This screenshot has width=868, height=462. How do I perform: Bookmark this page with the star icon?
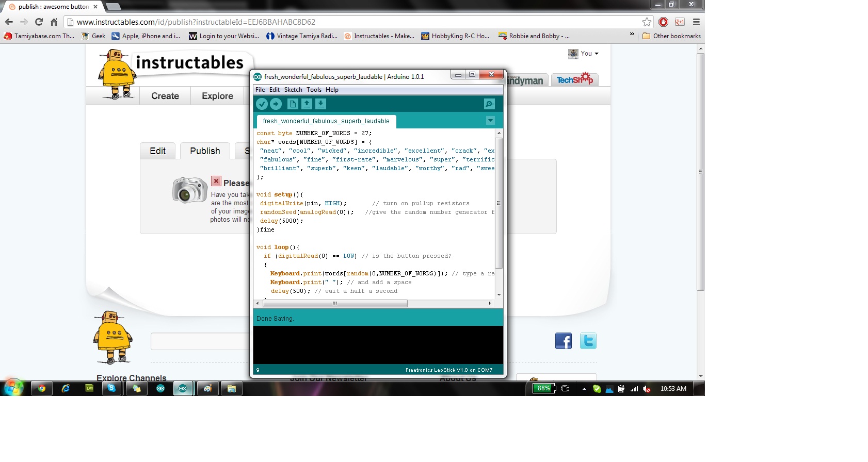click(647, 22)
